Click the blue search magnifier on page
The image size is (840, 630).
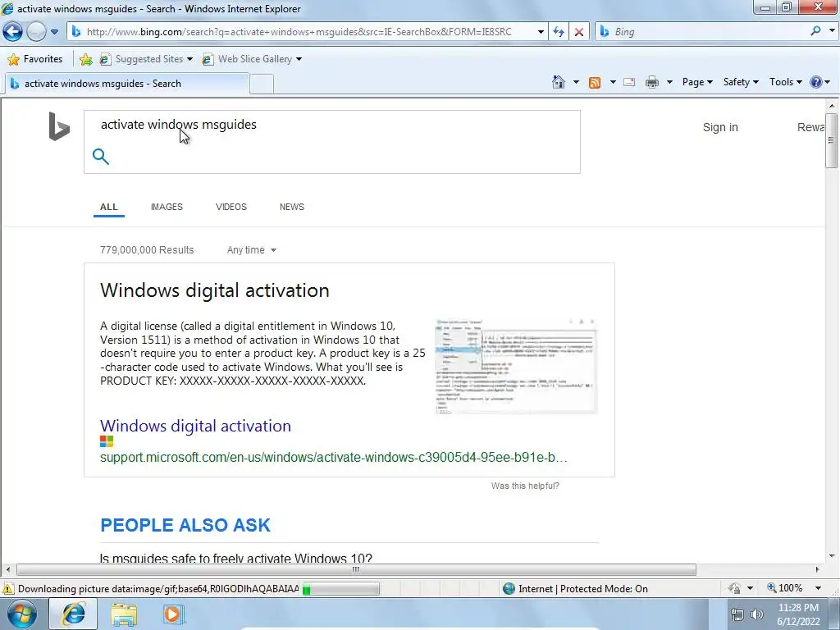tap(101, 157)
